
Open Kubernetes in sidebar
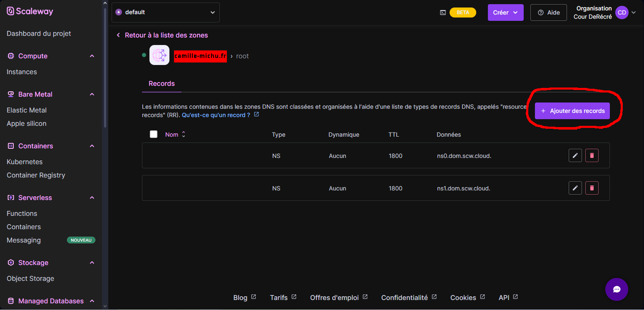(25, 162)
